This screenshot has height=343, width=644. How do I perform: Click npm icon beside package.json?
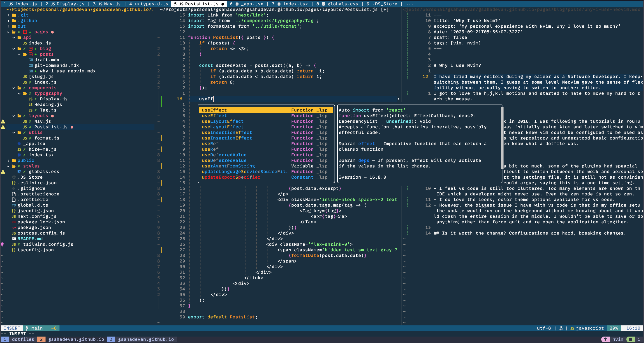point(14,228)
